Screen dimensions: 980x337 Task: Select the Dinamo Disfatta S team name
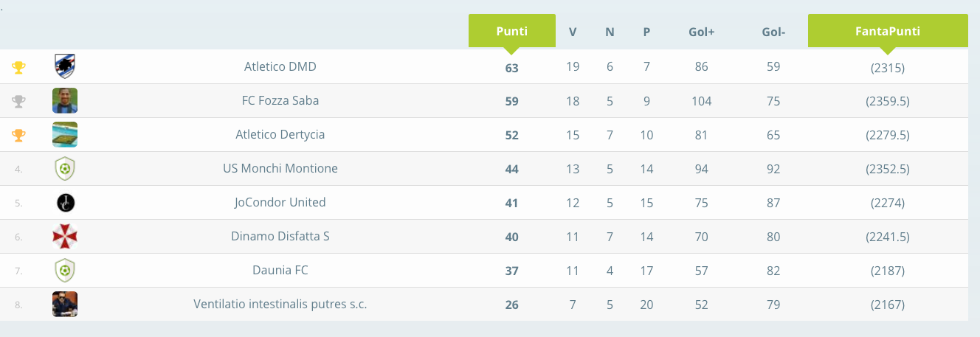coord(280,236)
